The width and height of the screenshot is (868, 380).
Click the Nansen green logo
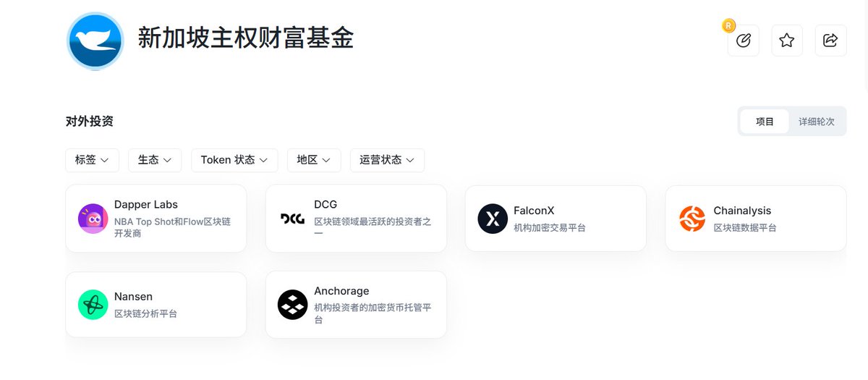click(x=93, y=305)
